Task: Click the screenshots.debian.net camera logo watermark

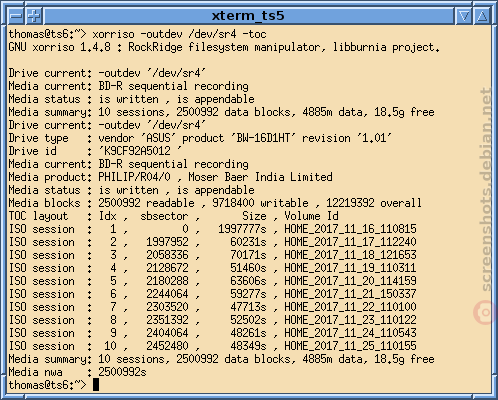Action: (483, 312)
